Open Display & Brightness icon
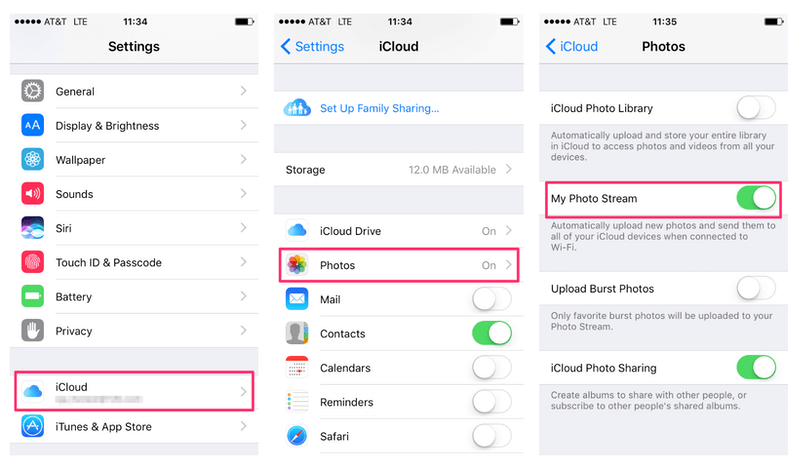 33,125
